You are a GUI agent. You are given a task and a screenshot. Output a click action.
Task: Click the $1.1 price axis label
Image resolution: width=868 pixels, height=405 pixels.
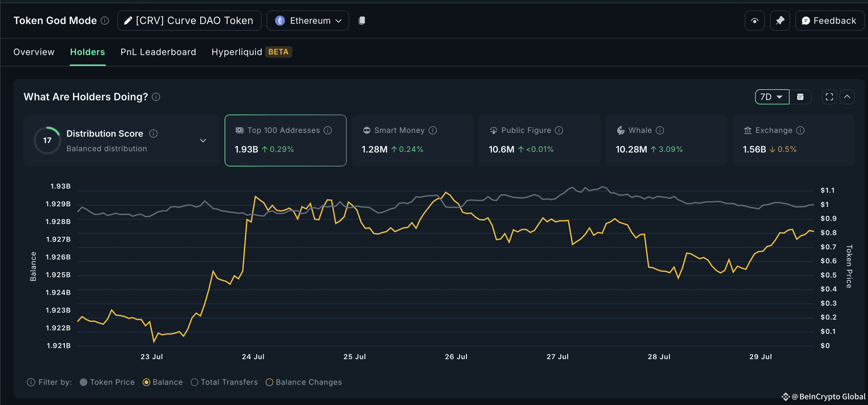(827, 190)
